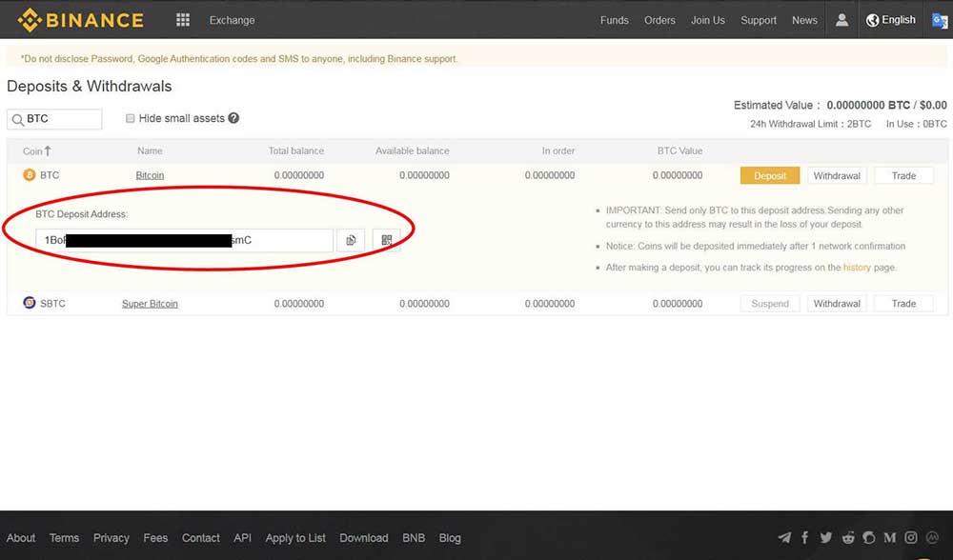Open the Terms footer link
This screenshot has width=953, height=560.
(64, 537)
